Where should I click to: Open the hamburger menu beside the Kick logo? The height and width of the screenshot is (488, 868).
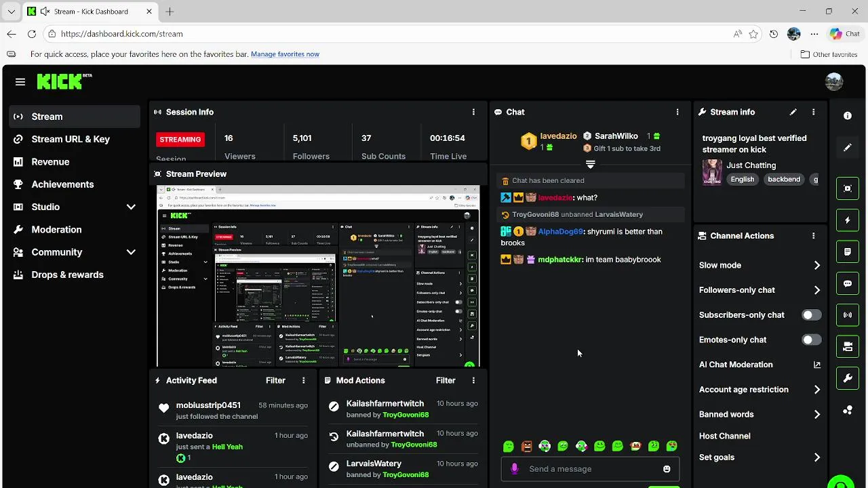tap(20, 82)
